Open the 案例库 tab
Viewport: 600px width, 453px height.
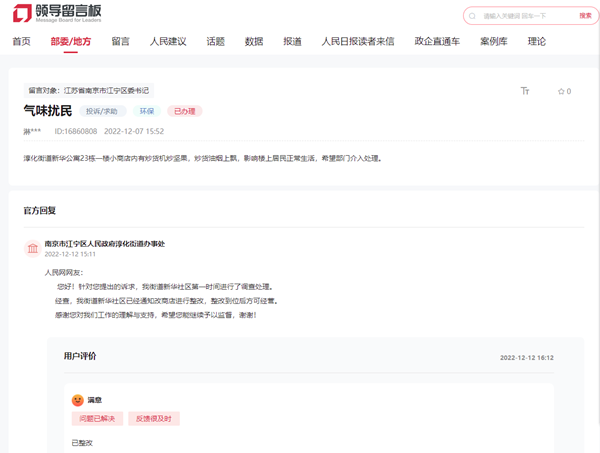494,41
